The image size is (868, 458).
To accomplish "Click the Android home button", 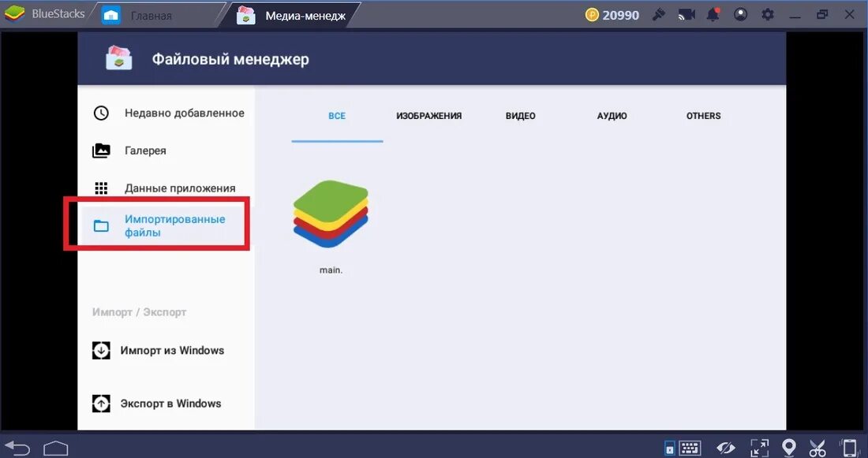I will coord(55,447).
